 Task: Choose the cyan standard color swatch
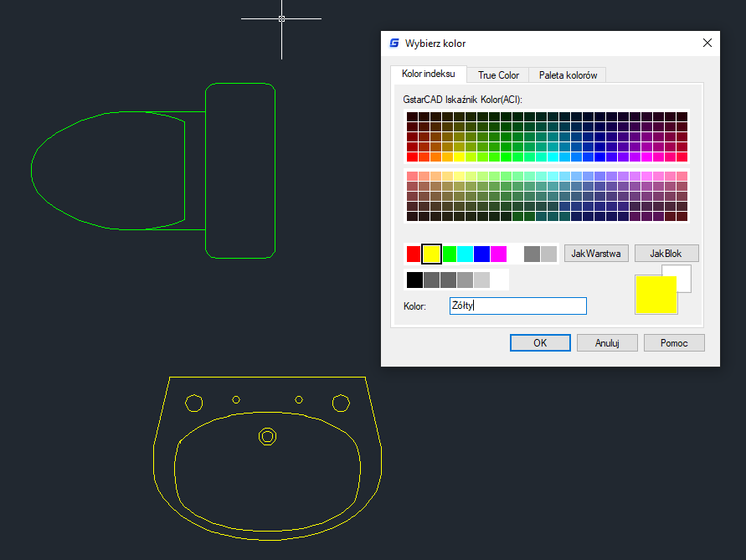tap(465, 254)
